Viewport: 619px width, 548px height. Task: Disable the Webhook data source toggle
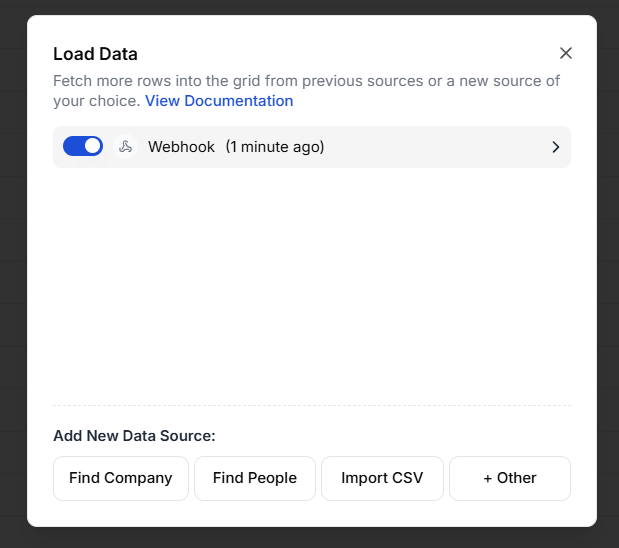83,147
